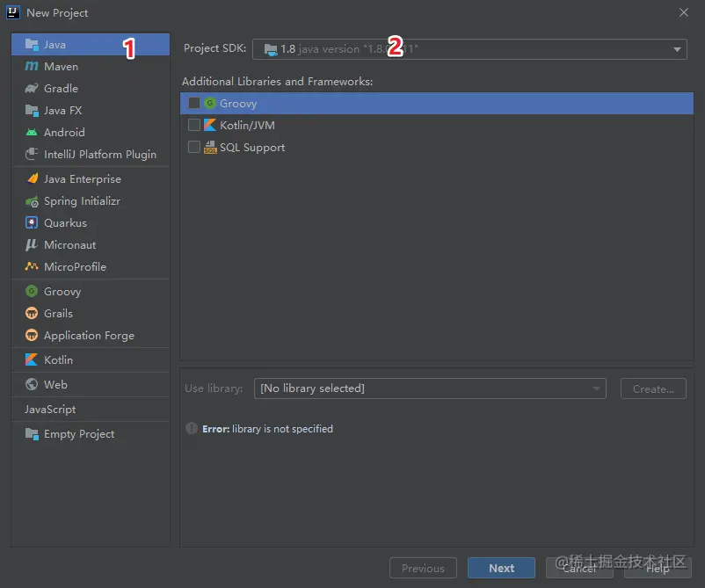
Task: Select Gradle project type
Action: pyautogui.click(x=91, y=89)
